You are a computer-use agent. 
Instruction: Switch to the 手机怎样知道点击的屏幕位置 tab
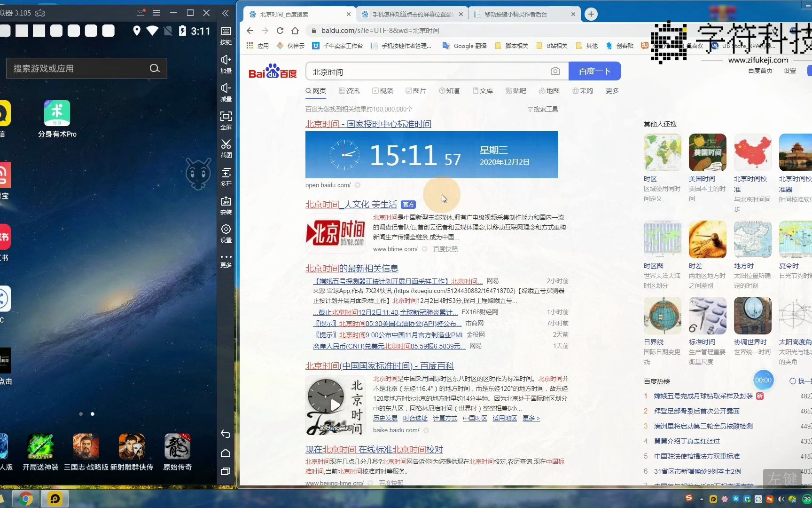[x=412, y=14]
